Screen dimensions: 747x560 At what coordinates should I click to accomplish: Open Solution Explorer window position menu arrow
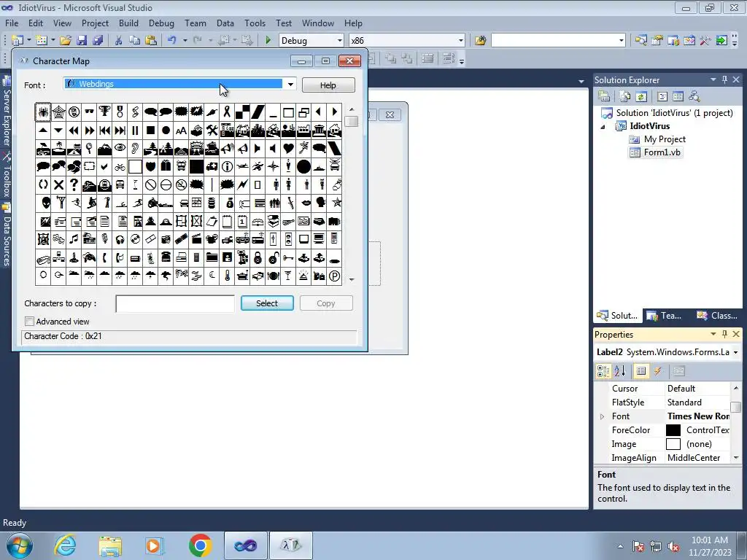[713, 80]
